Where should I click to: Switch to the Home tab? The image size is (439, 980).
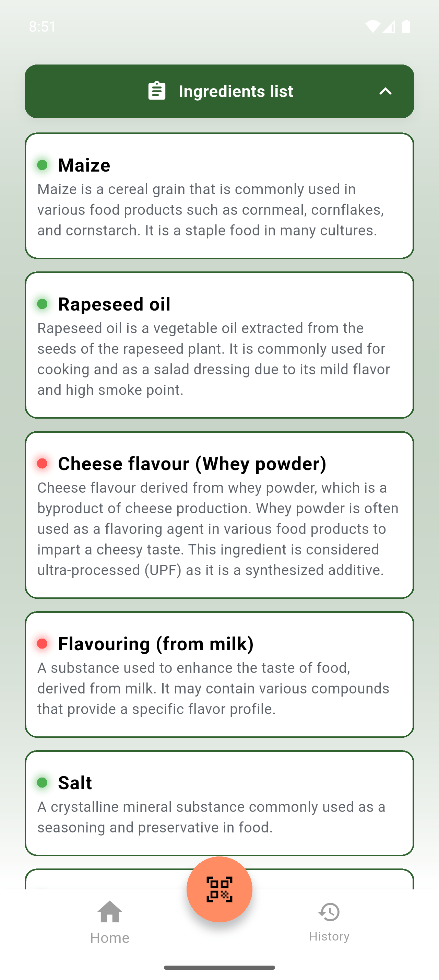[109, 924]
